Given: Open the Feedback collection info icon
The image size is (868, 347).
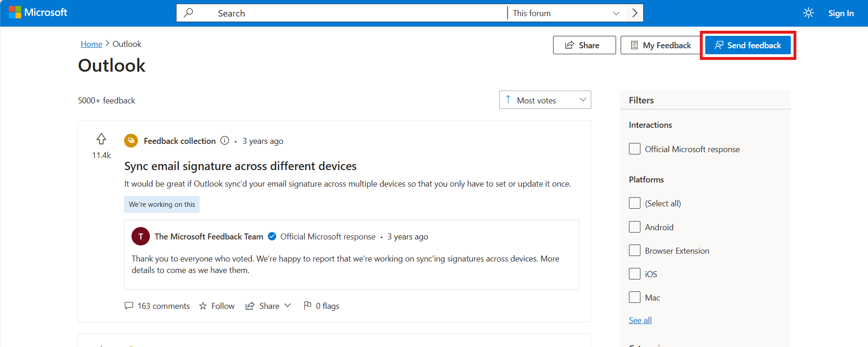Looking at the screenshot, I should (225, 141).
